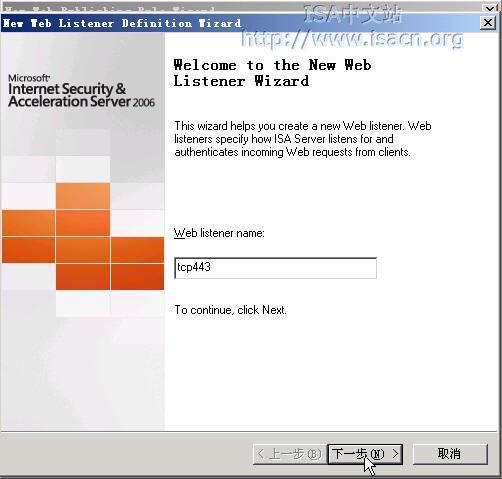Close the New Web Listener Definition Wizard
The image size is (502, 479).
click(488, 23)
